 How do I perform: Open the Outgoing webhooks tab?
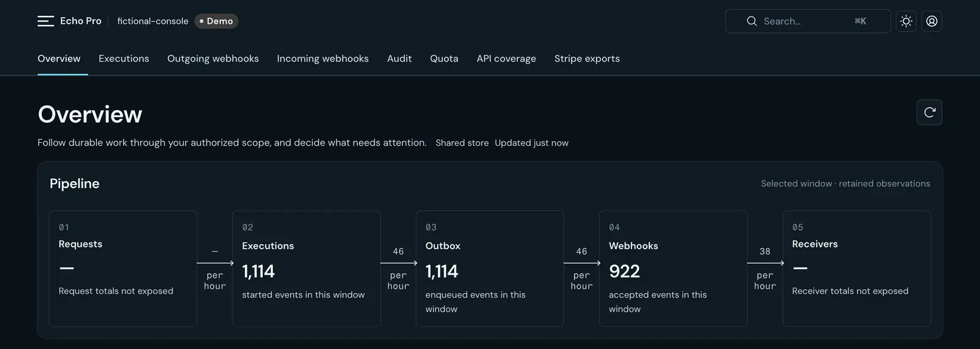213,58
